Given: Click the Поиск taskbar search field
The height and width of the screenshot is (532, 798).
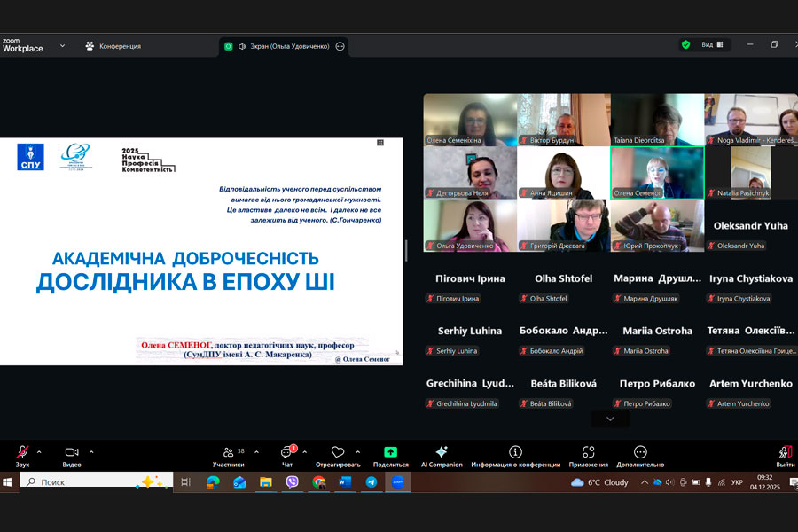Looking at the screenshot, I should point(97,482).
